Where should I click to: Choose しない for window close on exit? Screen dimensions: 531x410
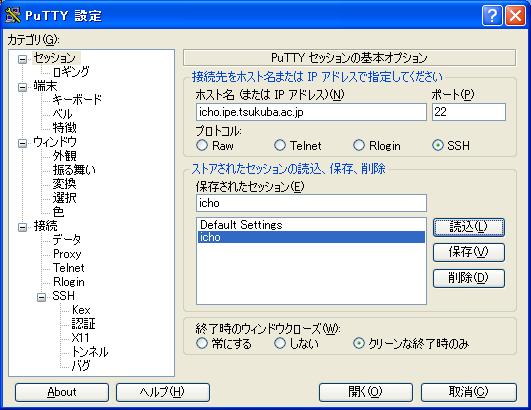pos(280,343)
